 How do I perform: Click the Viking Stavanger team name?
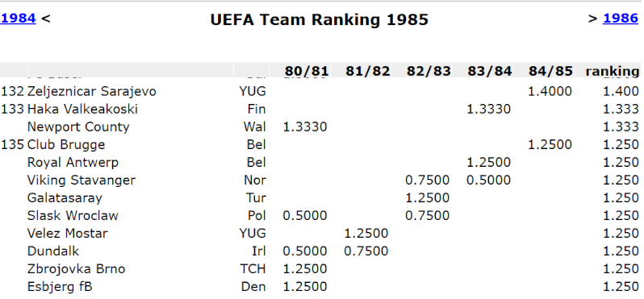point(82,180)
